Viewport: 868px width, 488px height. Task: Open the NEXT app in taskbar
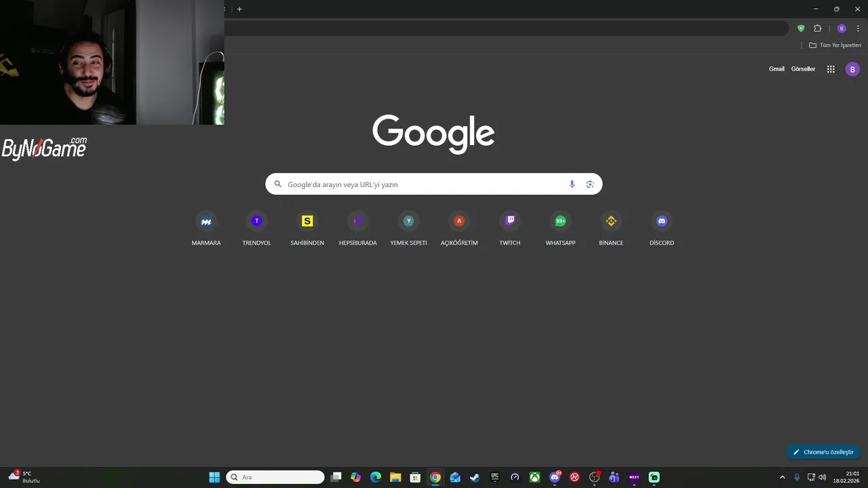pos(634,477)
